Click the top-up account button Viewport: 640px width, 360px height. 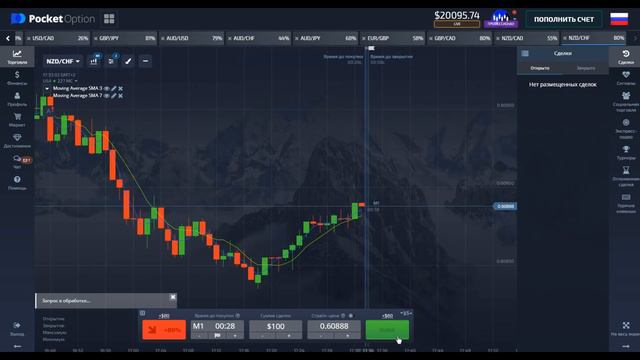564,19
